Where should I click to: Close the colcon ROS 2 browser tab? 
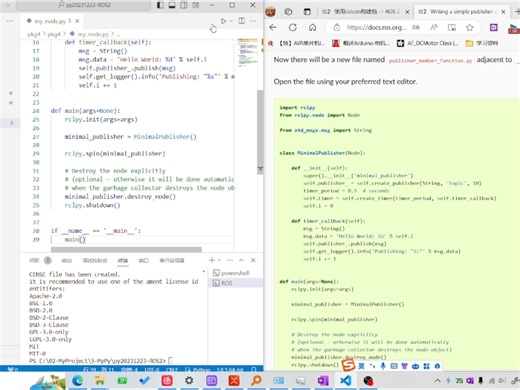pyautogui.click(x=407, y=12)
